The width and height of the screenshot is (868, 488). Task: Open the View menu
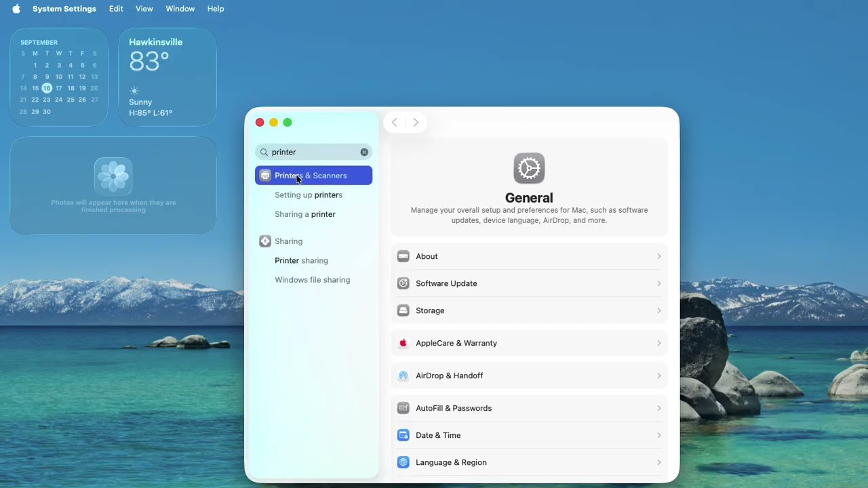[x=144, y=9]
